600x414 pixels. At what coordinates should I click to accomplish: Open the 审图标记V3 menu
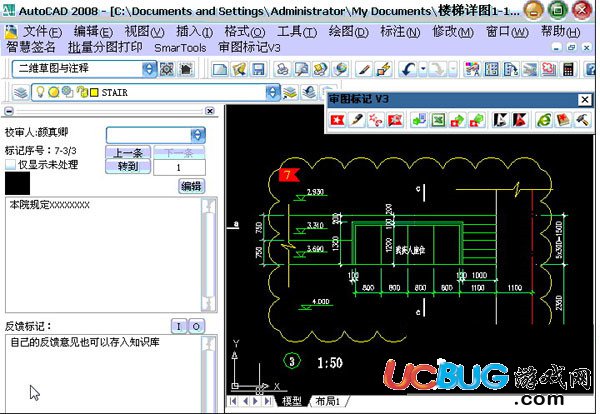(x=249, y=47)
